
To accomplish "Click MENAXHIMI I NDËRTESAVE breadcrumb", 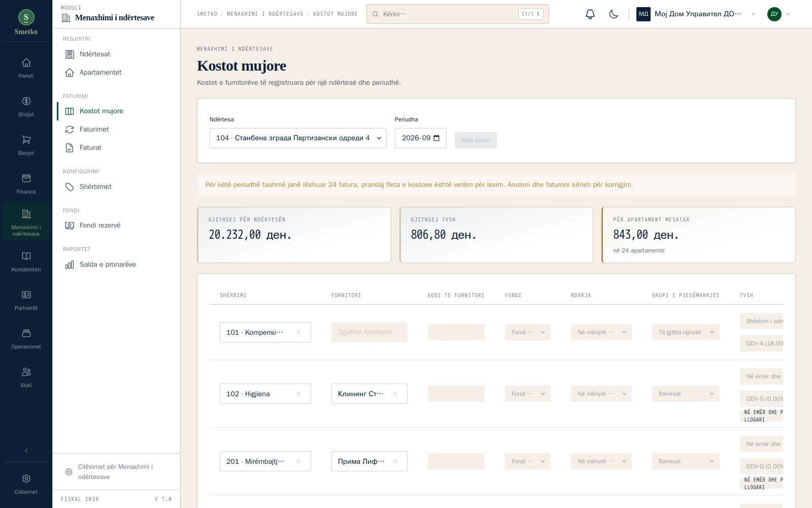I will [265, 14].
